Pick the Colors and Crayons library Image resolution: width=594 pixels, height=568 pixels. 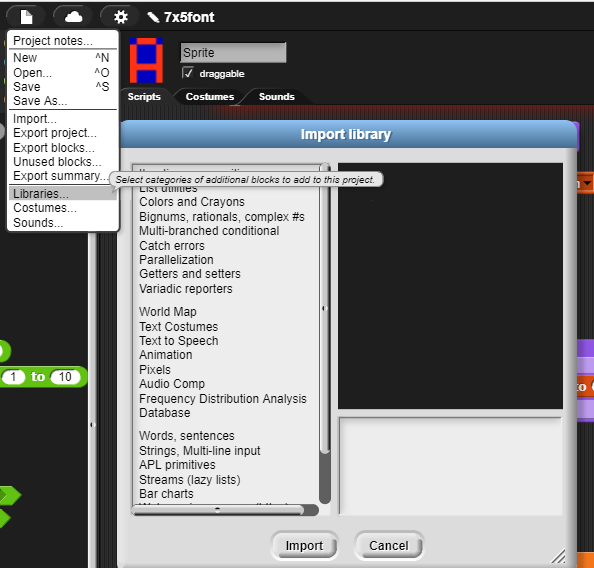tap(192, 202)
